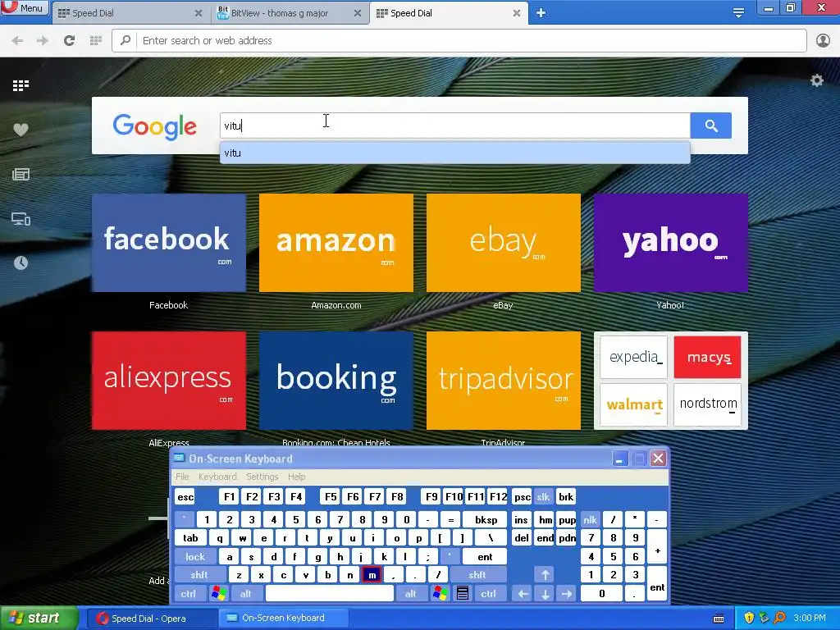Open History via sidebar clock icon
This screenshot has width=840, height=630.
pos(21,262)
